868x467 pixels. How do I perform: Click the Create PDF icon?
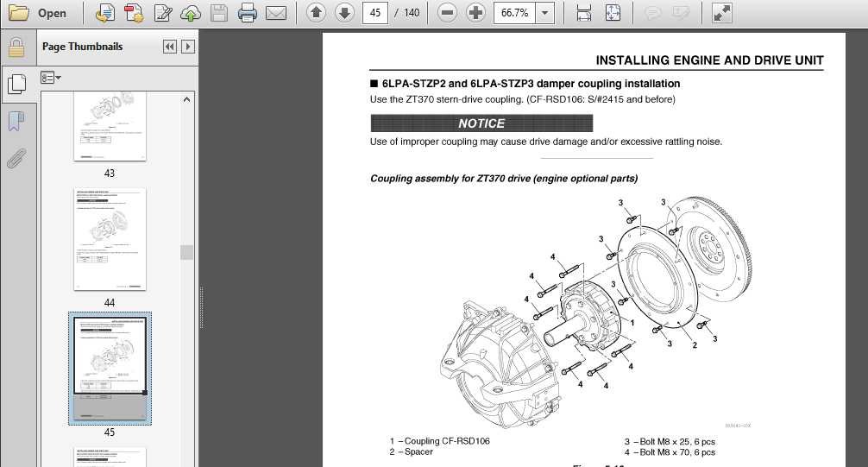click(x=134, y=13)
